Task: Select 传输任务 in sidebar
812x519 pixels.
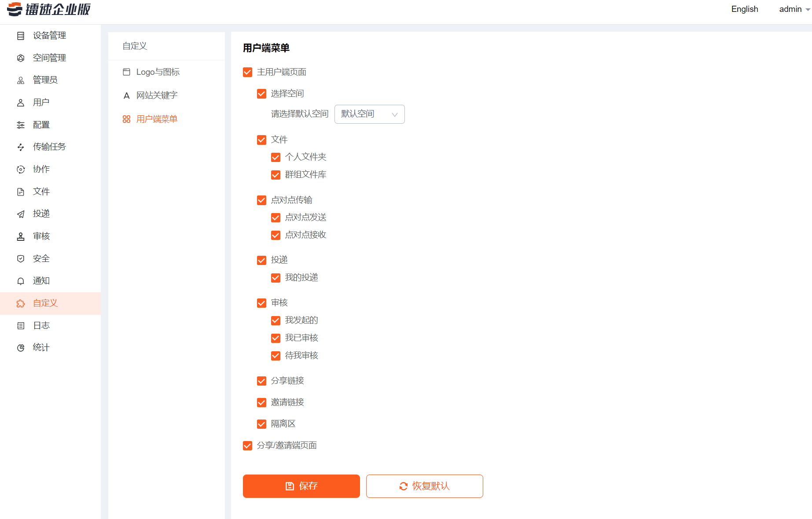Action: (x=50, y=147)
